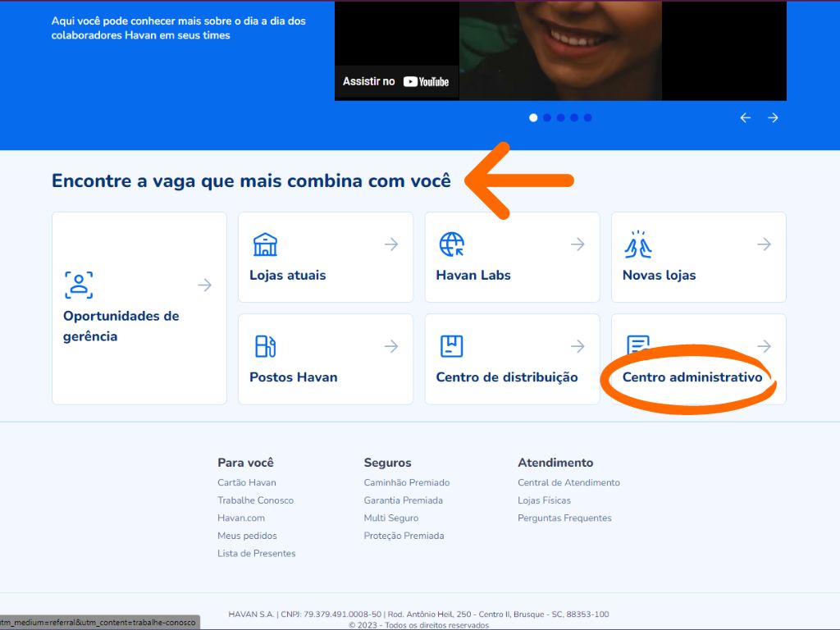Image resolution: width=840 pixels, height=630 pixels.
Task: Select the third carousel dot
Action: (x=560, y=118)
